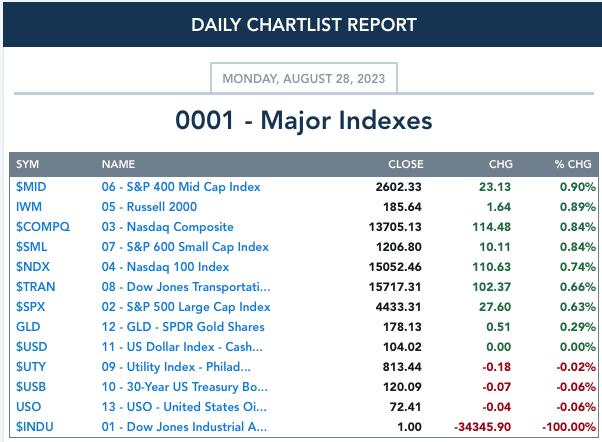Sort by the % CHG column header
The width and height of the screenshot is (602, 442).
pyautogui.click(x=573, y=164)
